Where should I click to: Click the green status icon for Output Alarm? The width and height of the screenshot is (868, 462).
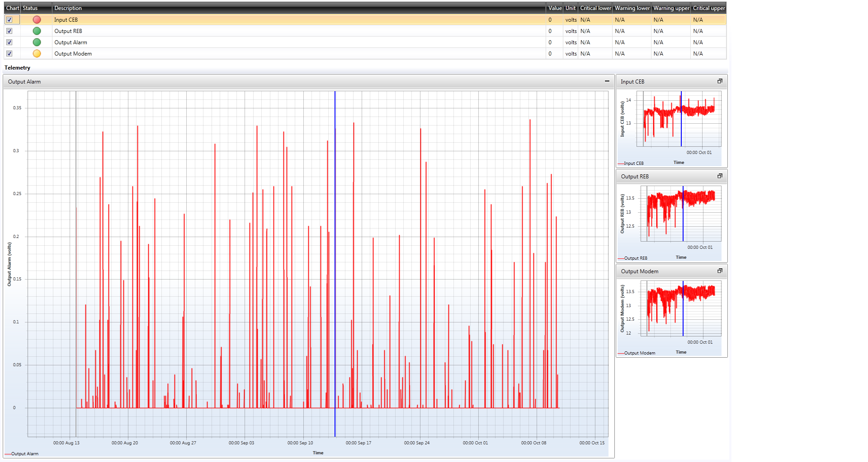pos(37,42)
